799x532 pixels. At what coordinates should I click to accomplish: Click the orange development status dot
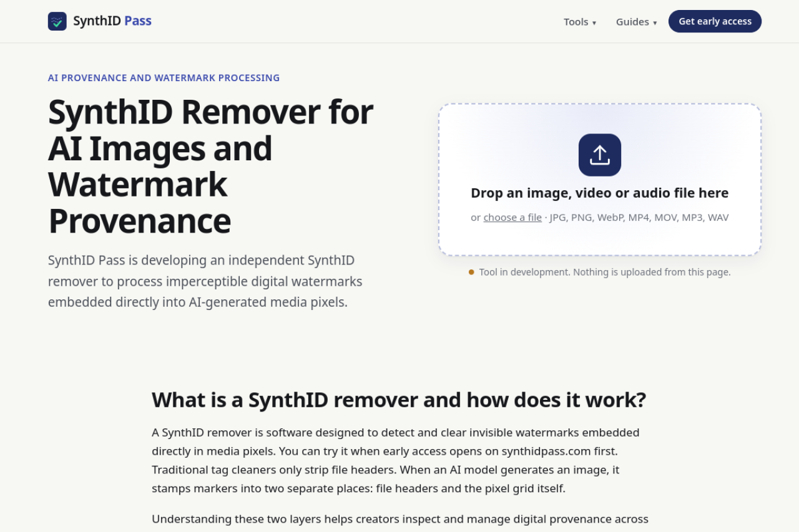471,272
